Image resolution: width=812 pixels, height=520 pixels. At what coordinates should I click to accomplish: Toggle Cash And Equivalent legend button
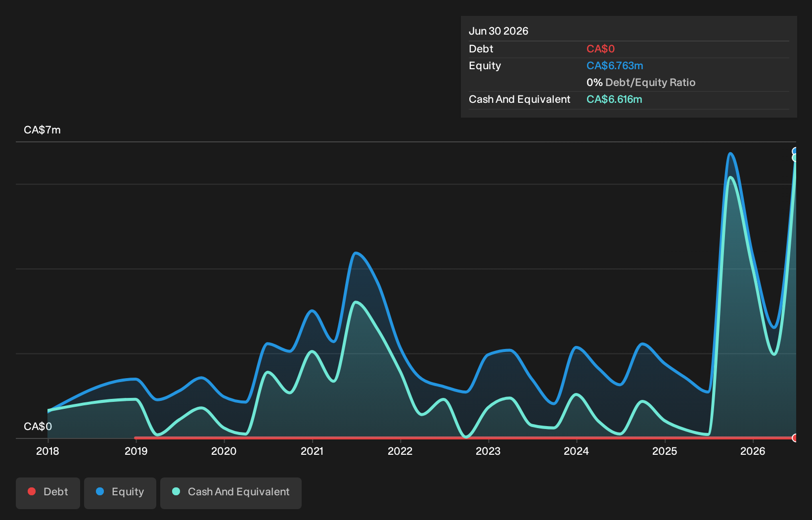(x=231, y=493)
